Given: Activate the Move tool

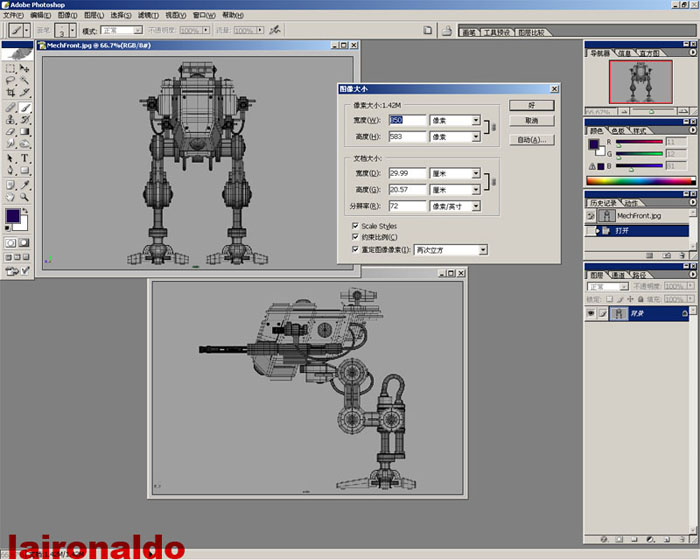Looking at the screenshot, I should coord(25,67).
